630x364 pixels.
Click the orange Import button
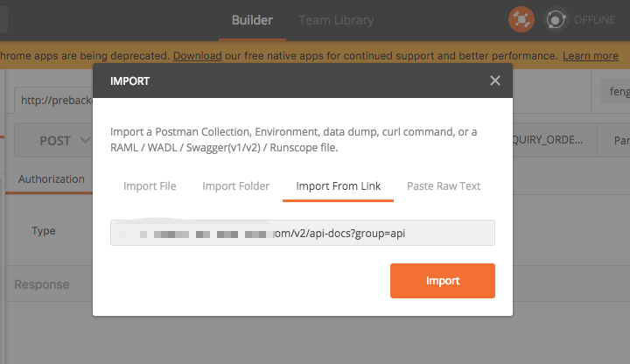point(443,281)
